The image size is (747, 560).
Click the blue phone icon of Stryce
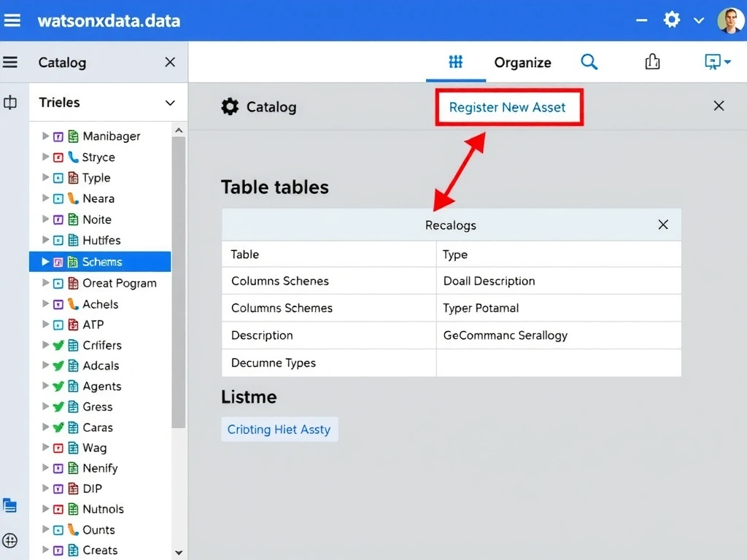[x=73, y=157]
